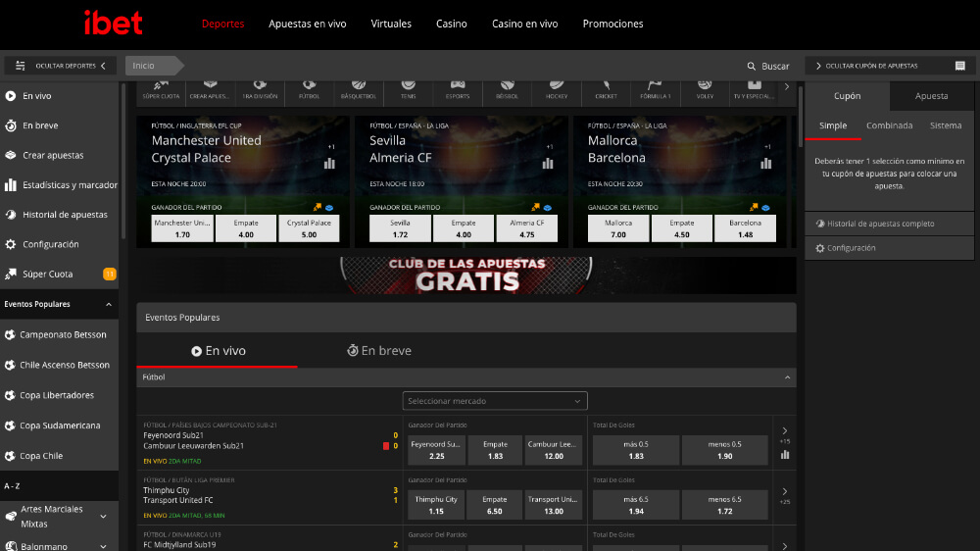Click the search magnifier icon
The image size is (980, 551).
coord(751,66)
